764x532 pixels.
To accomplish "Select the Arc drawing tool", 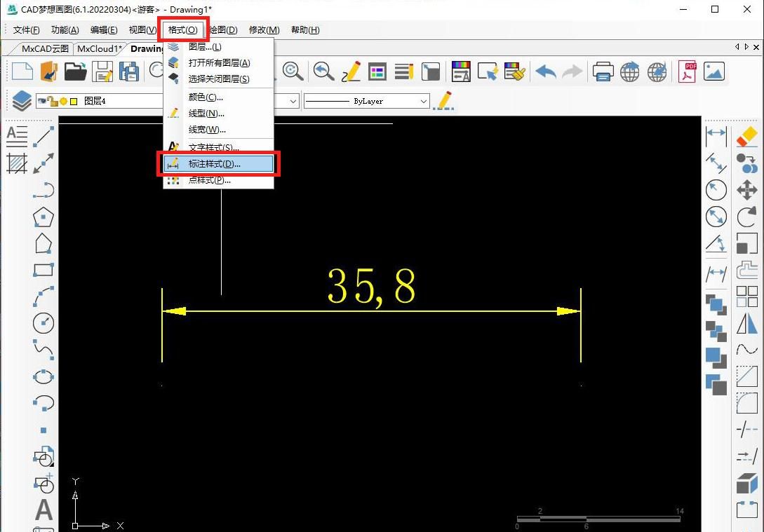I will coord(43,296).
